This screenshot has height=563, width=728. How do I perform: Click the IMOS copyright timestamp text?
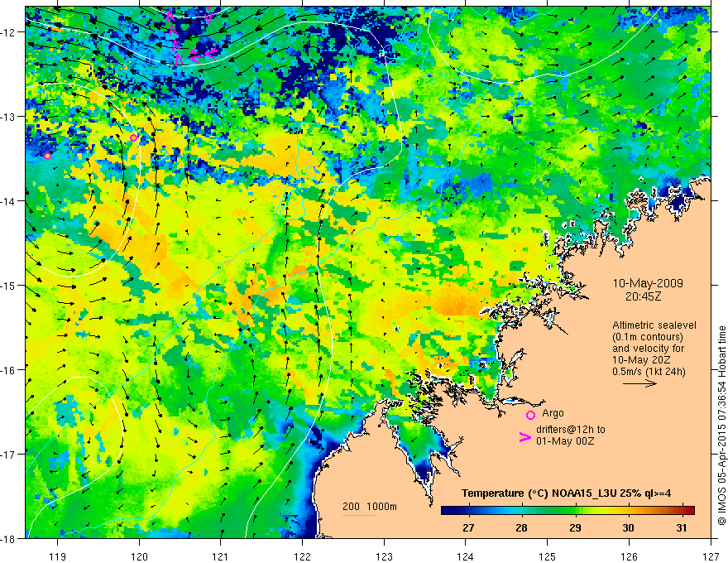(x=722, y=426)
